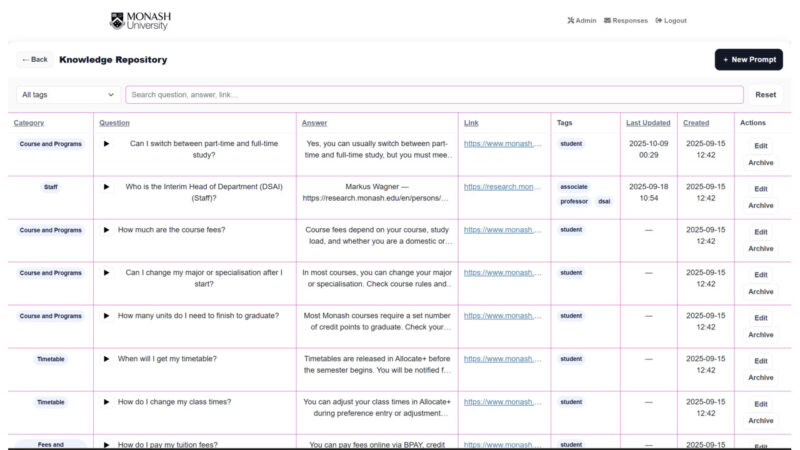Screen dimensions: 800x450
Task: Go back using the Back button
Action: [x=35, y=60]
